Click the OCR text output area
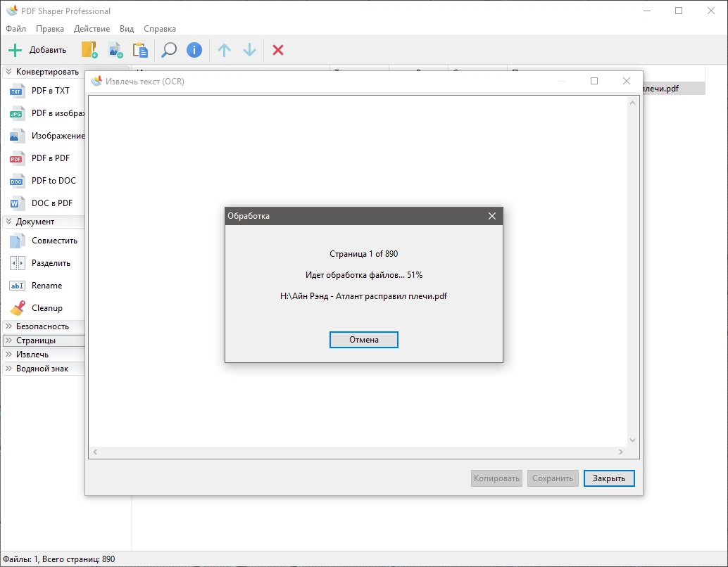 pyautogui.click(x=358, y=271)
